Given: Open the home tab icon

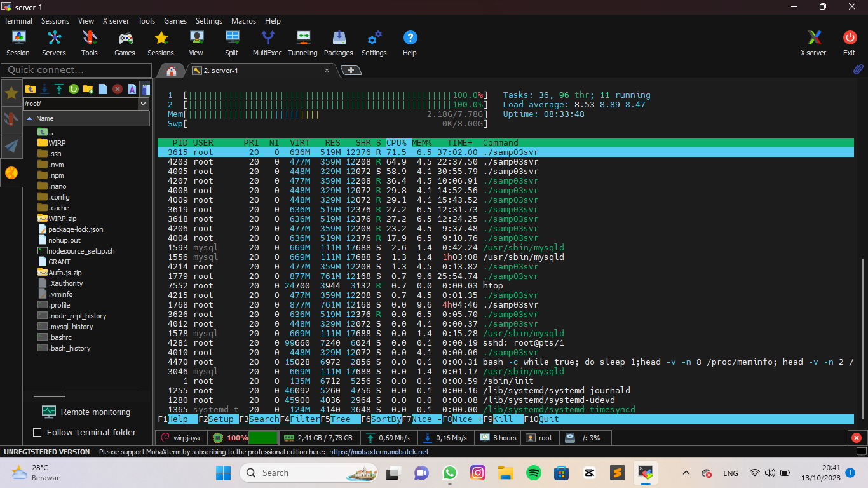Looking at the screenshot, I should point(170,71).
